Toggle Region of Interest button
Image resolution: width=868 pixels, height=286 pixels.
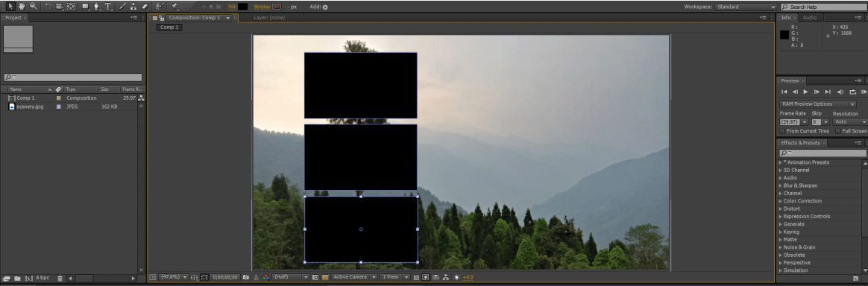pos(315,277)
